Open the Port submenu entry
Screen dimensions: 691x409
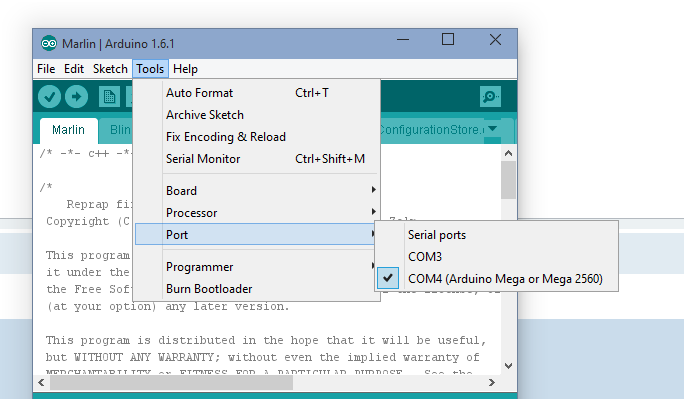pos(257,234)
